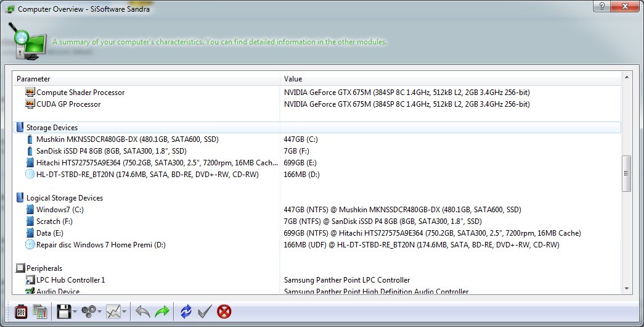Click the blue refresh arrows icon

185,312
